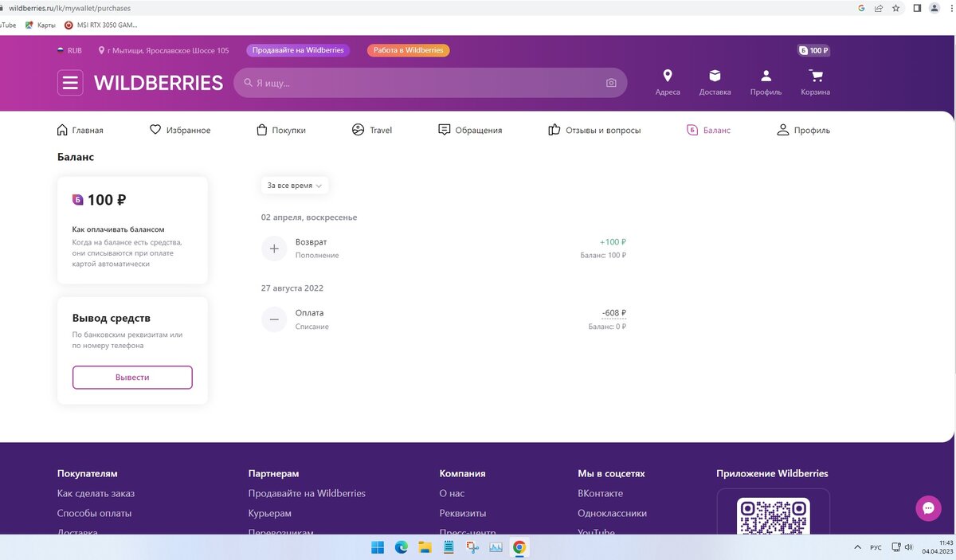
Task: Open footer link Одноклассники
Action: 613,513
